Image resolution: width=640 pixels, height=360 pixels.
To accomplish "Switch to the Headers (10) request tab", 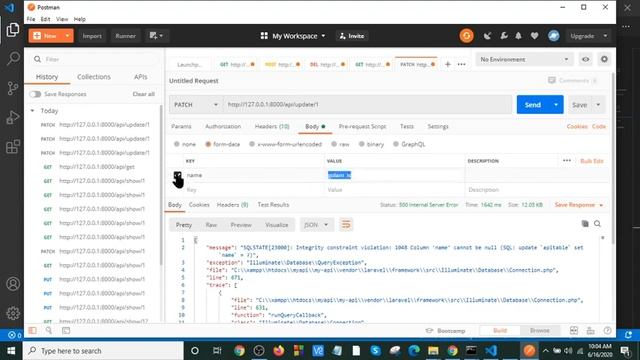I will click(272, 127).
